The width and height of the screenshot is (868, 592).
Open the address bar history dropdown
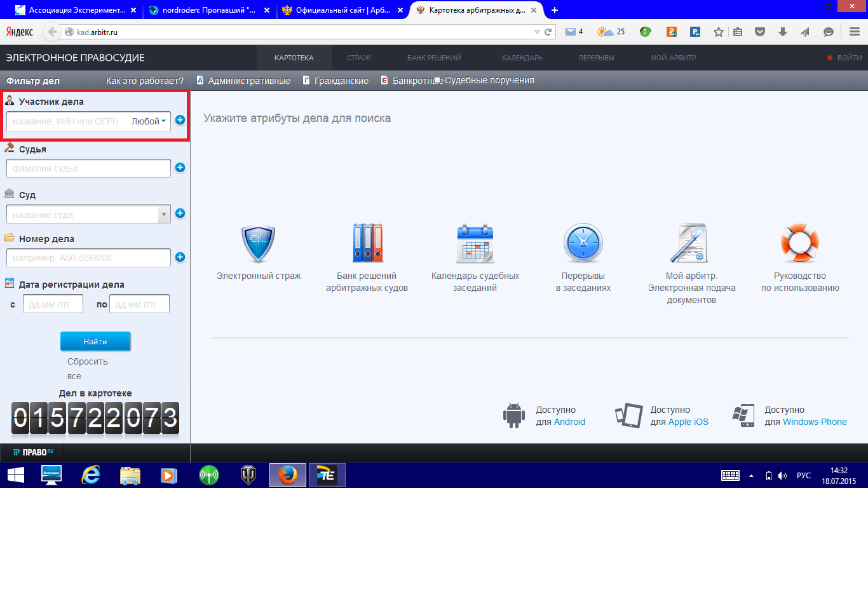537,32
